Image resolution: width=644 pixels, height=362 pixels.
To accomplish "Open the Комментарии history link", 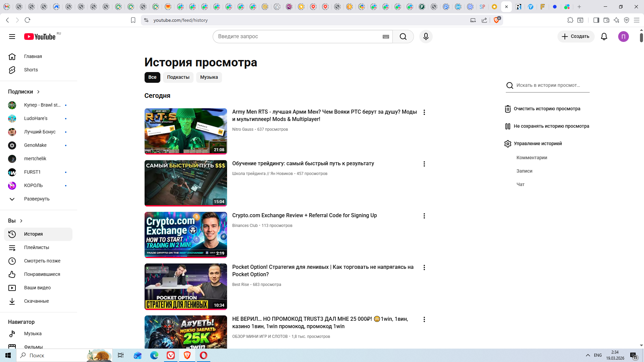I will pos(532,158).
